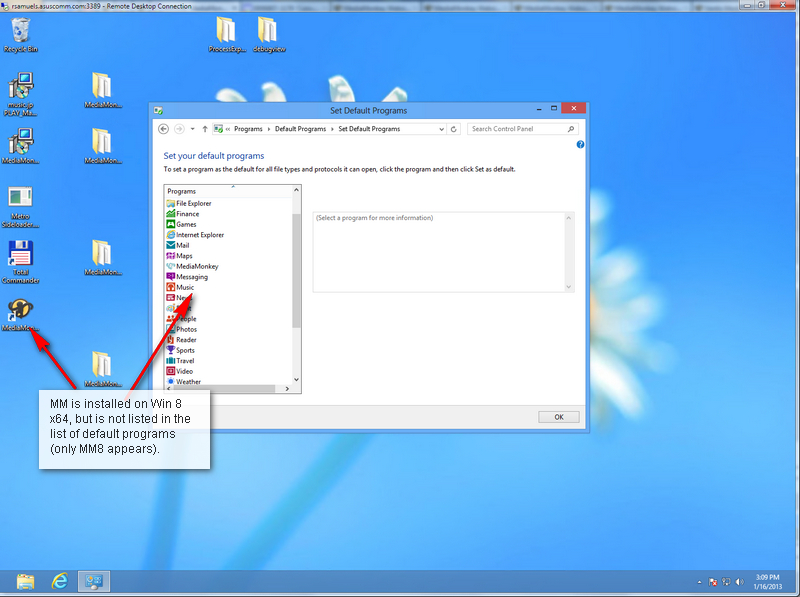
Task: Open Internet Explorer from the taskbar
Action: (x=60, y=581)
